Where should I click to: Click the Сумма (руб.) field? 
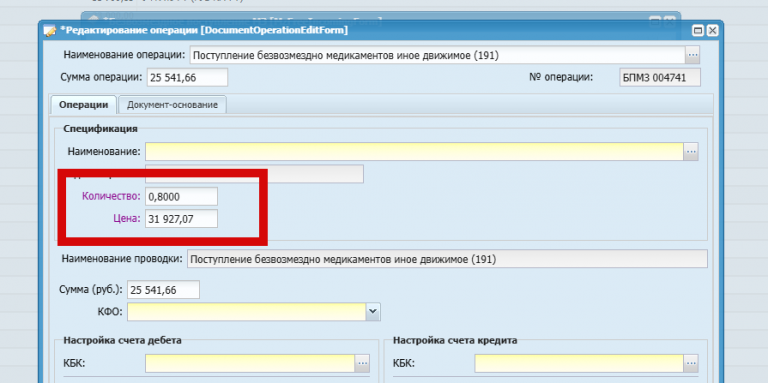[x=163, y=289]
